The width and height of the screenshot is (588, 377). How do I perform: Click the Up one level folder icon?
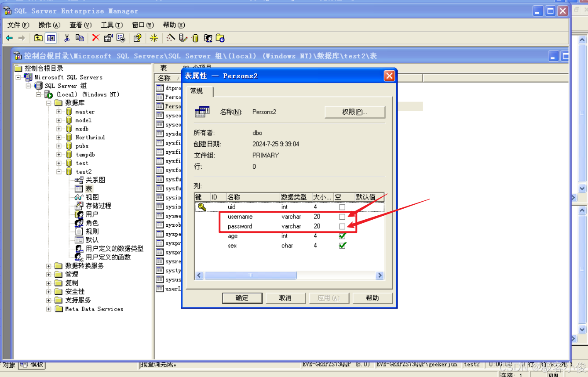tap(38, 38)
